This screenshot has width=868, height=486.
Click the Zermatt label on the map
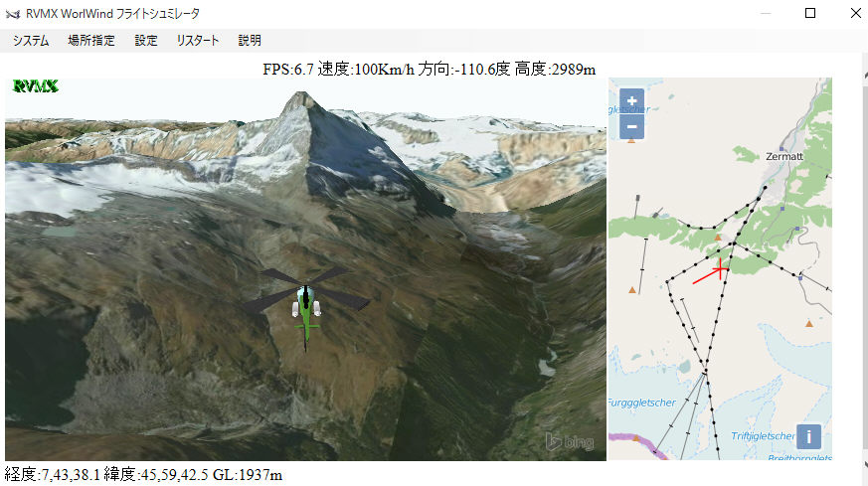click(x=784, y=157)
